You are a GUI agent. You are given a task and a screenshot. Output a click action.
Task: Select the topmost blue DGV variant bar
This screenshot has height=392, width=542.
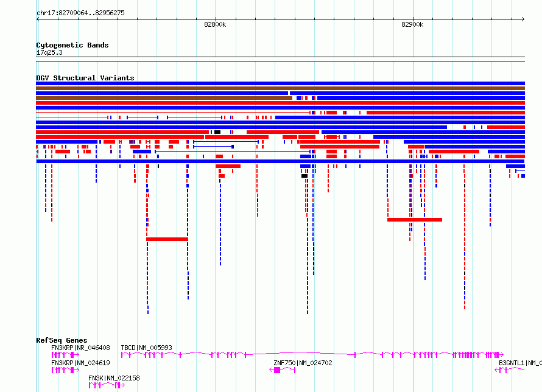(280, 83)
